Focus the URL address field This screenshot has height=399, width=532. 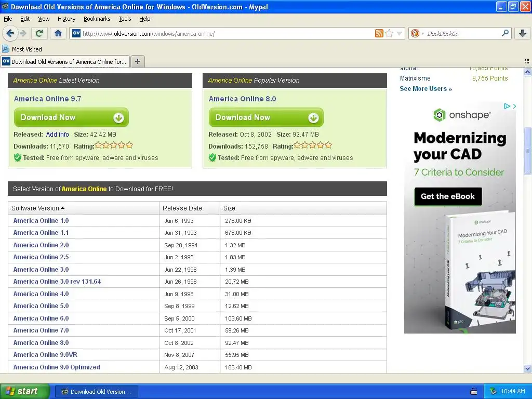coord(227,34)
